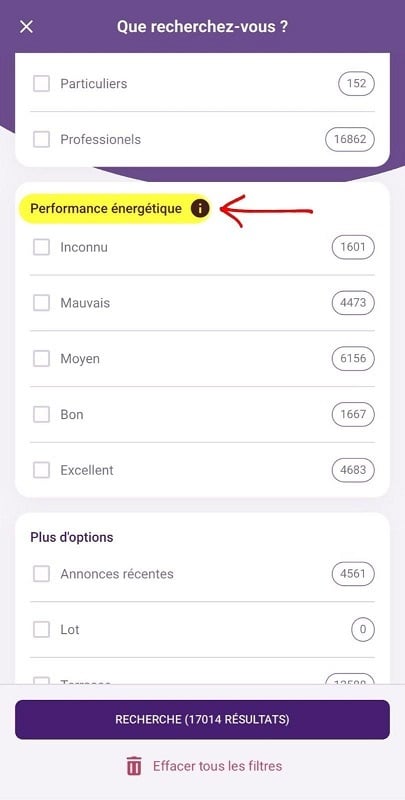Check the Particuliers checkbox

(41, 84)
